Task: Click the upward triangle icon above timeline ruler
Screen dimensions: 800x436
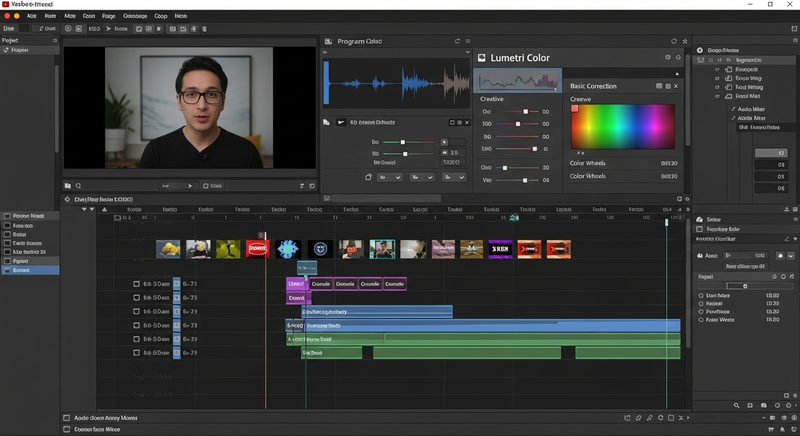Action: coord(105,209)
